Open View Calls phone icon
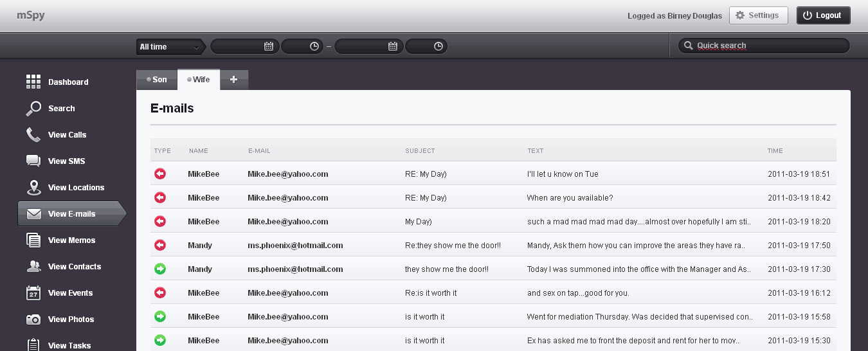The height and width of the screenshot is (351, 868). pyautogui.click(x=33, y=135)
